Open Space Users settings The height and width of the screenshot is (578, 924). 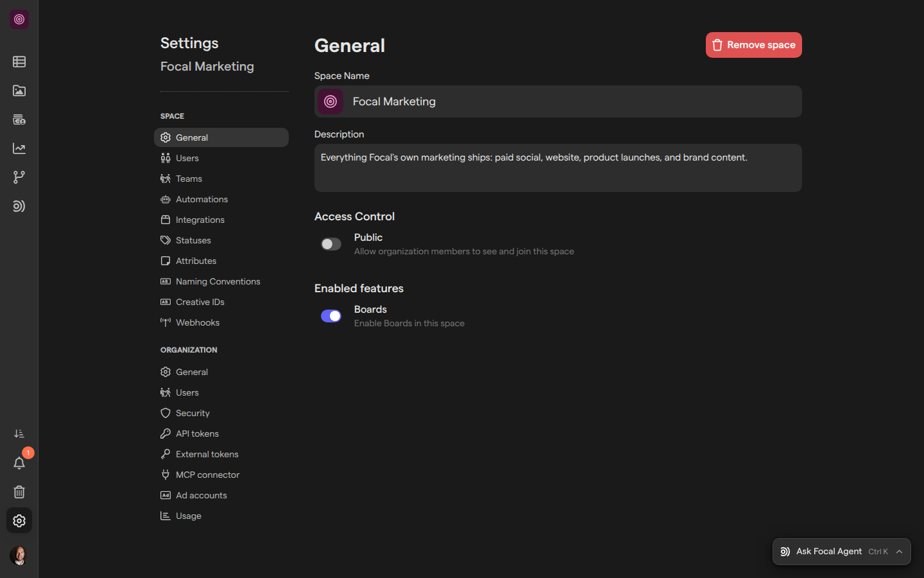click(x=221, y=158)
